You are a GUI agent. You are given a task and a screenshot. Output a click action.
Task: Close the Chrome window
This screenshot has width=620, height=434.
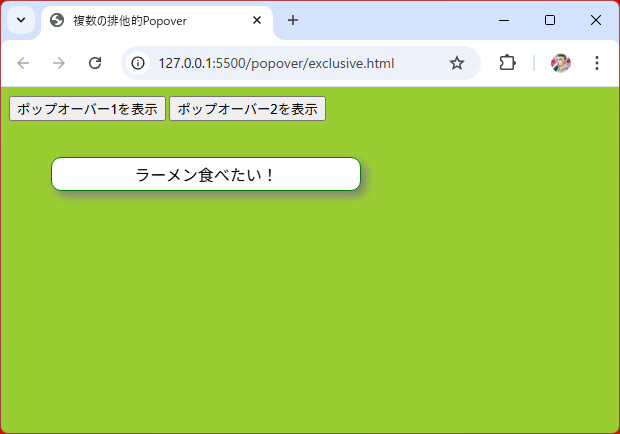pyautogui.click(x=596, y=20)
